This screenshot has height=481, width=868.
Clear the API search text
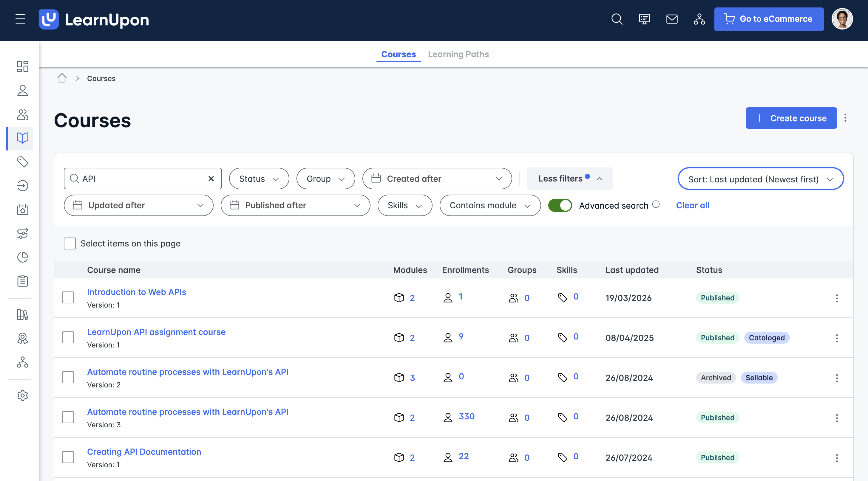click(x=211, y=179)
